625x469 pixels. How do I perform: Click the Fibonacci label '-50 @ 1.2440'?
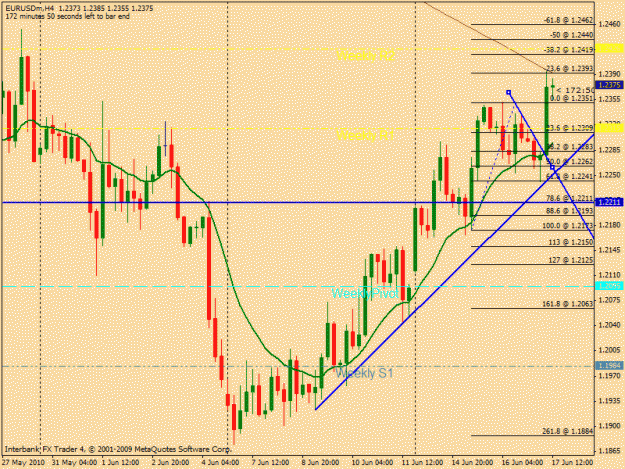click(x=572, y=35)
